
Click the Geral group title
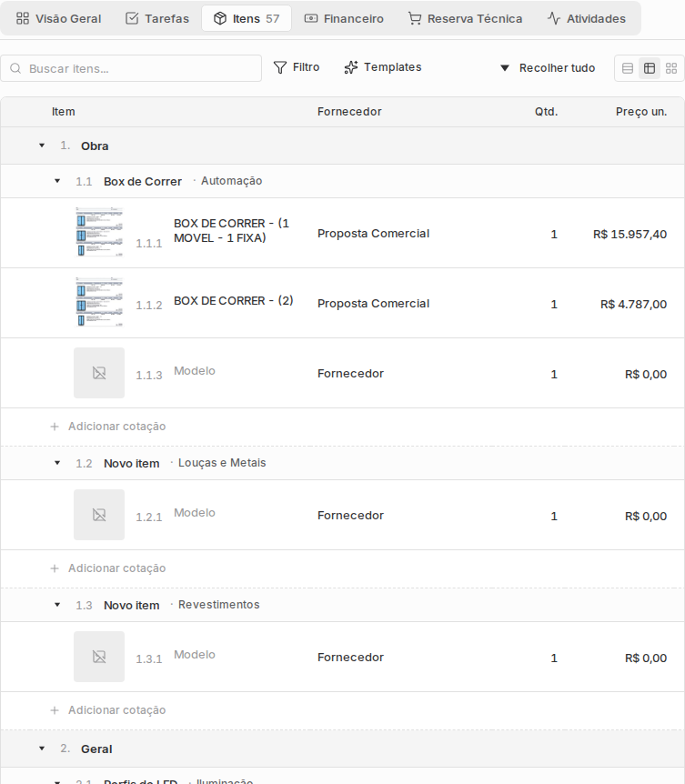pos(96,749)
